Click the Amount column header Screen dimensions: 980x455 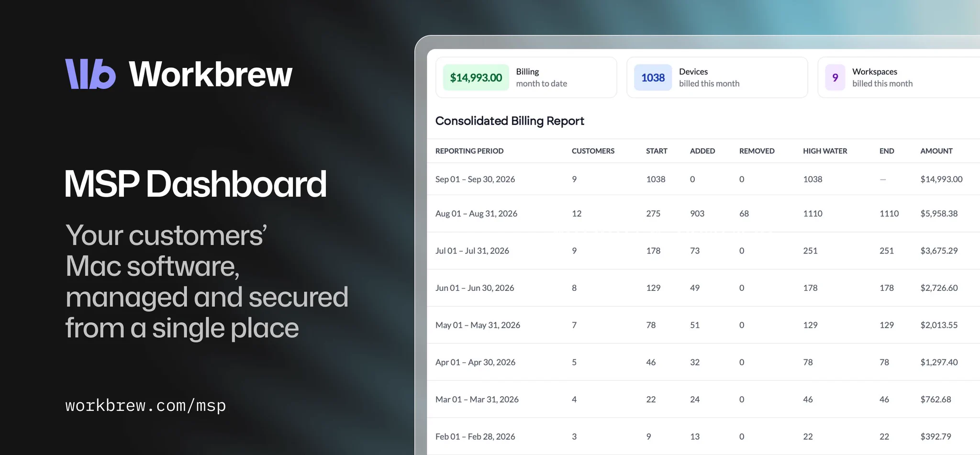(x=936, y=151)
